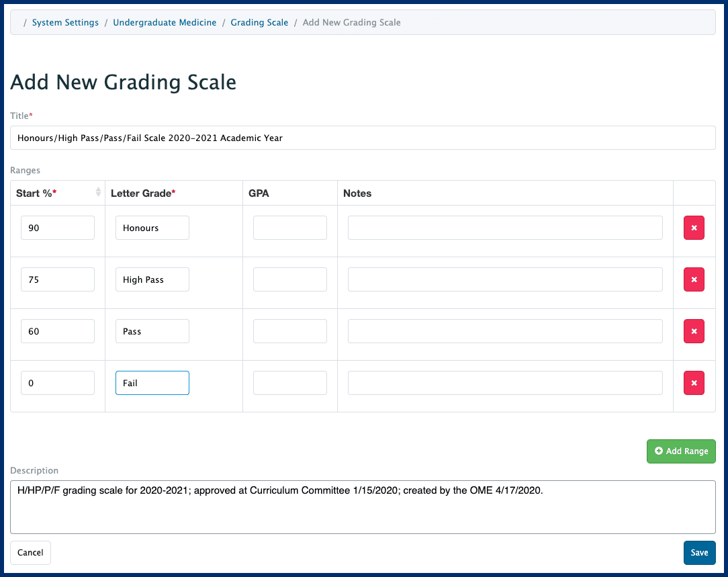The width and height of the screenshot is (728, 577).
Task: Sort rows using Start % column arrows
Action: (98, 193)
